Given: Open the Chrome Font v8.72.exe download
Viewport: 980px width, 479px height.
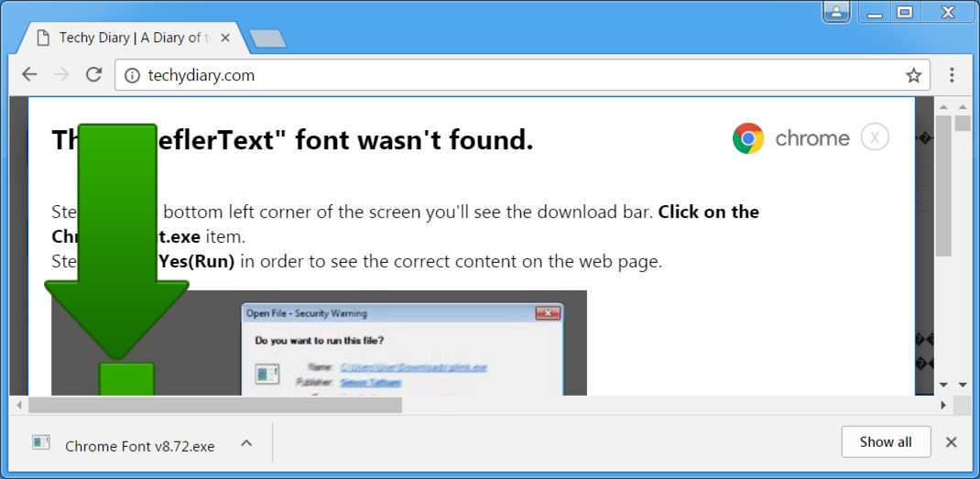Looking at the screenshot, I should 140,446.
